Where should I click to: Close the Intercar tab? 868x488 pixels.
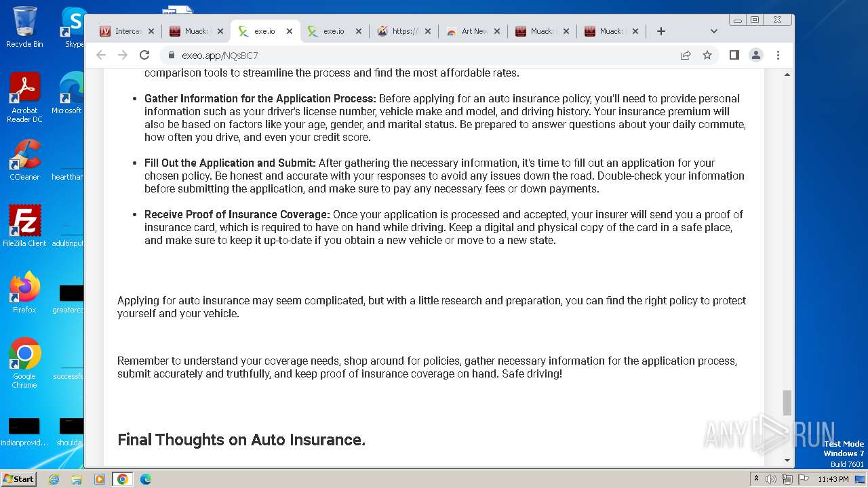pyautogui.click(x=151, y=31)
